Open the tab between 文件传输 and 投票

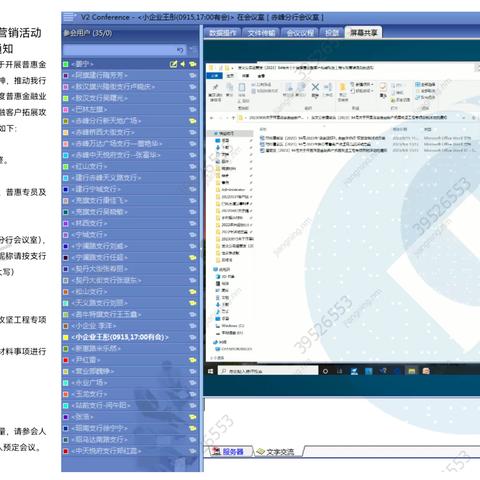[x=300, y=33]
